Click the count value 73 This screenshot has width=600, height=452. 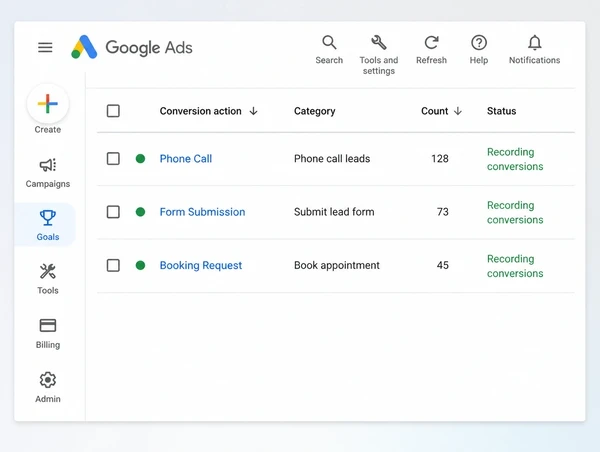click(x=442, y=212)
